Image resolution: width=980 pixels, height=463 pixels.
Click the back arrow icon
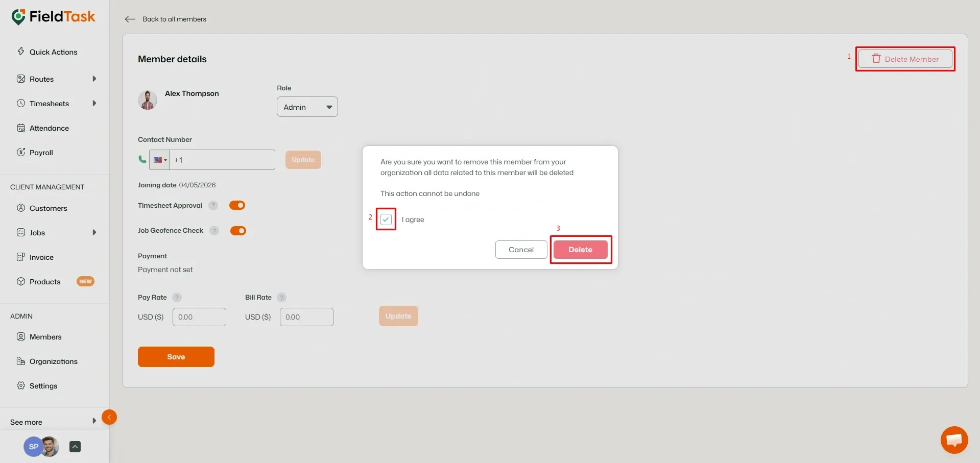point(130,19)
